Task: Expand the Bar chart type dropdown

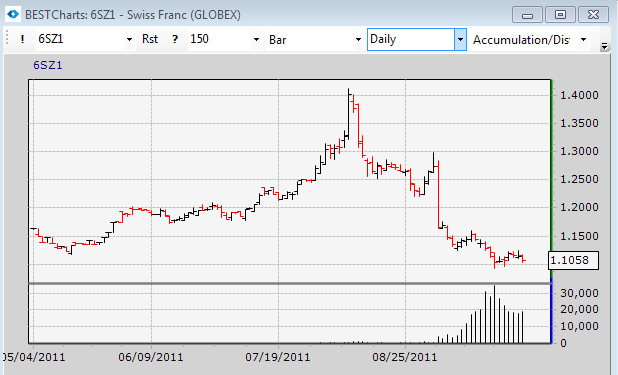Action: pos(358,39)
